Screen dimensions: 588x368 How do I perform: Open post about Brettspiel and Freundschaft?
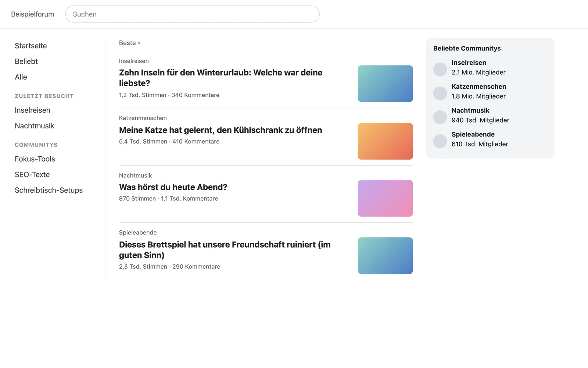tap(225, 250)
